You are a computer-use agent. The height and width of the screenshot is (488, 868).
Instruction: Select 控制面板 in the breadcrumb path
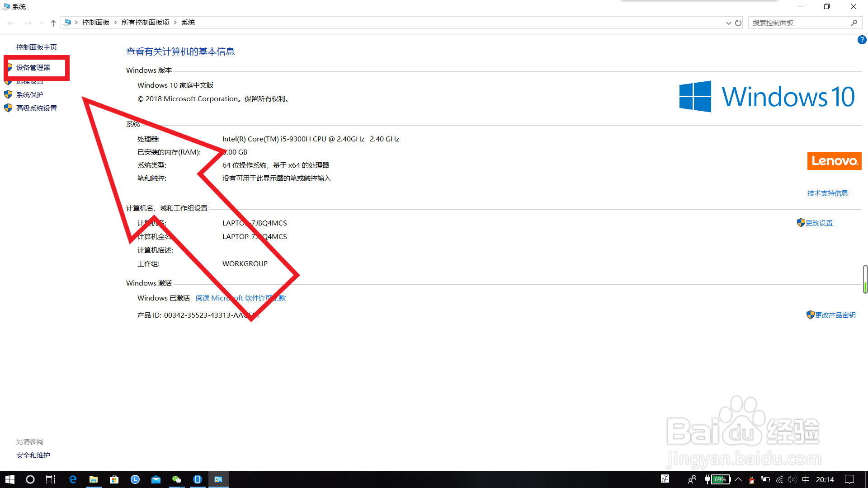point(95,23)
